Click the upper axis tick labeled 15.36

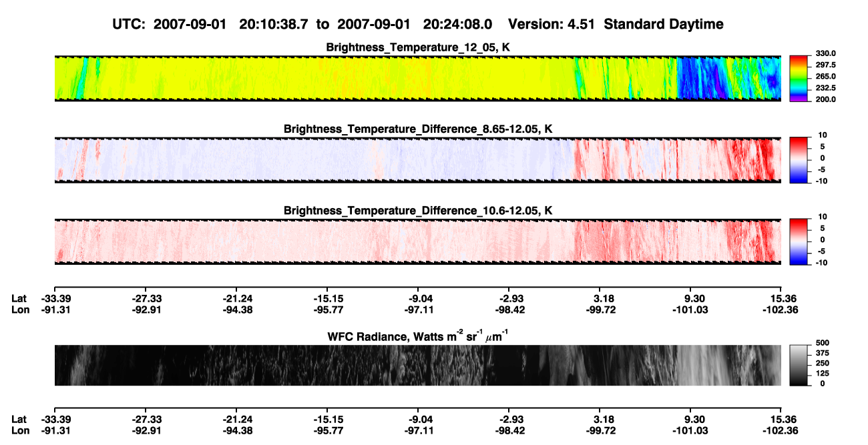coord(779,298)
